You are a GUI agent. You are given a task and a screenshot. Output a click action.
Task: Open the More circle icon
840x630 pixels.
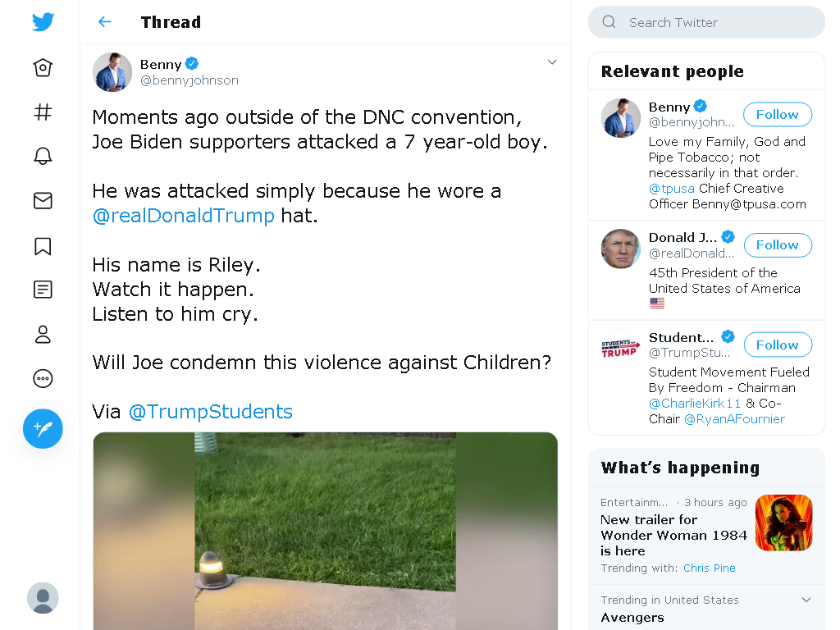(x=43, y=379)
